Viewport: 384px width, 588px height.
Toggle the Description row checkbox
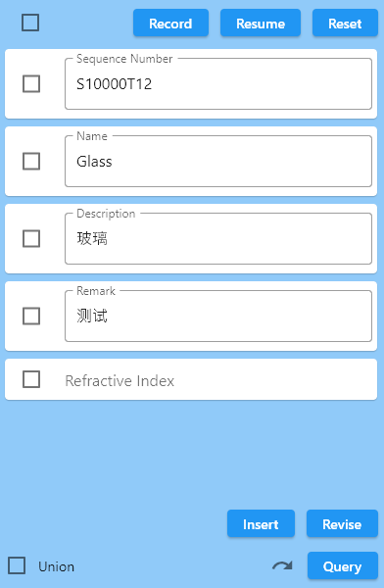click(x=31, y=238)
